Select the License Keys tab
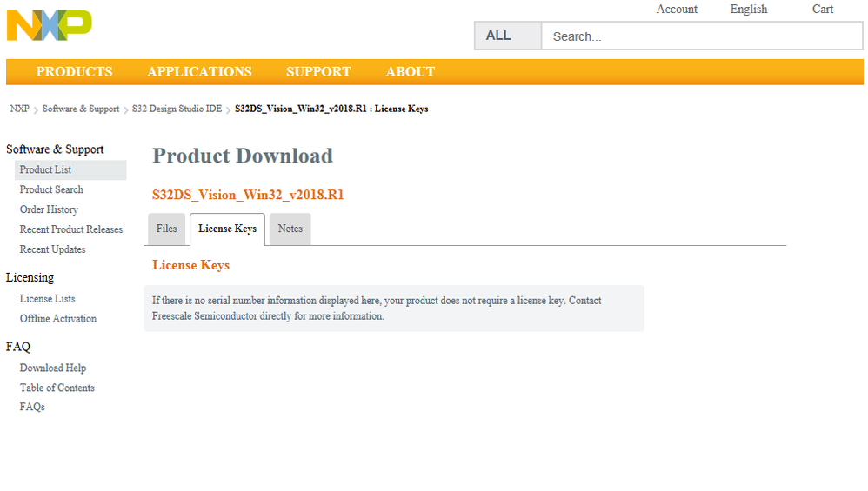The height and width of the screenshot is (491, 868). 228,229
